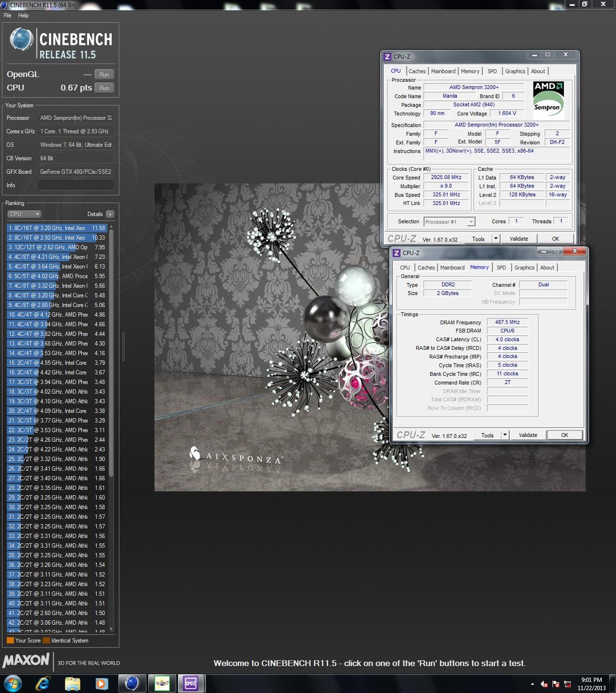Switch to the CPU tab in the CPU-Z Memory window

pyautogui.click(x=405, y=268)
